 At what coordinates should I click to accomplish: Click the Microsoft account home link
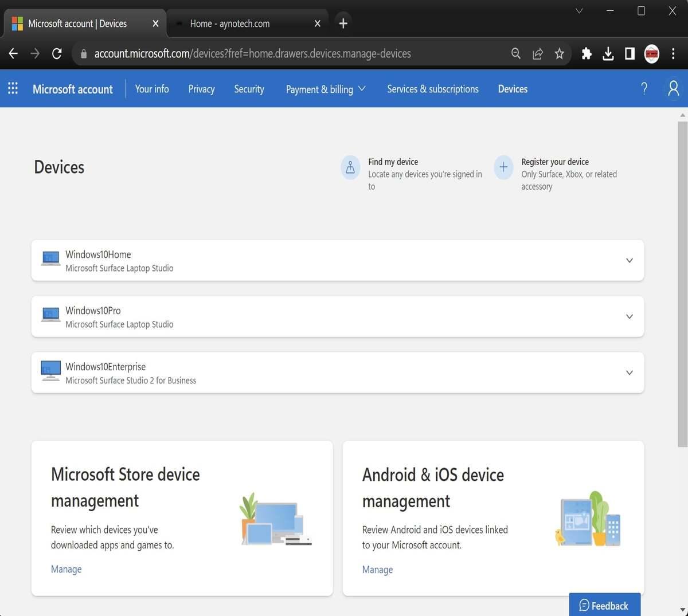coord(73,89)
